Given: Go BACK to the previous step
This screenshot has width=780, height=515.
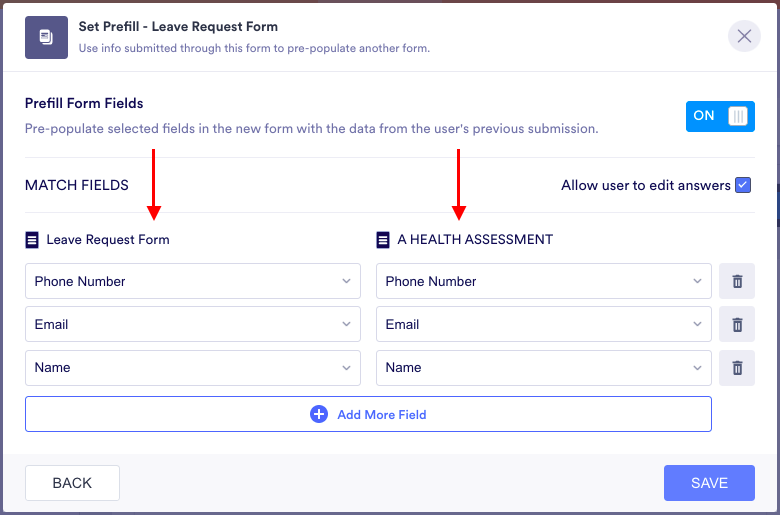Looking at the screenshot, I should pos(72,483).
